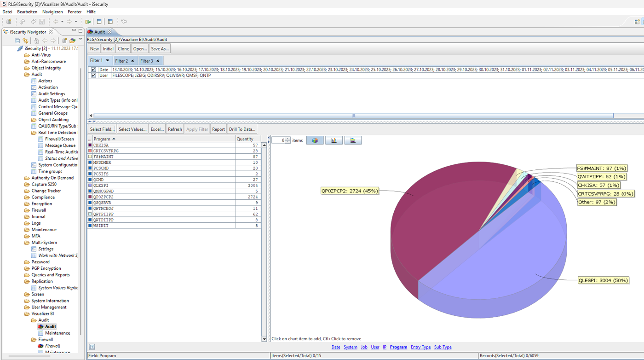Increase the chart items count spinner
644x360 pixels.
click(x=287, y=138)
